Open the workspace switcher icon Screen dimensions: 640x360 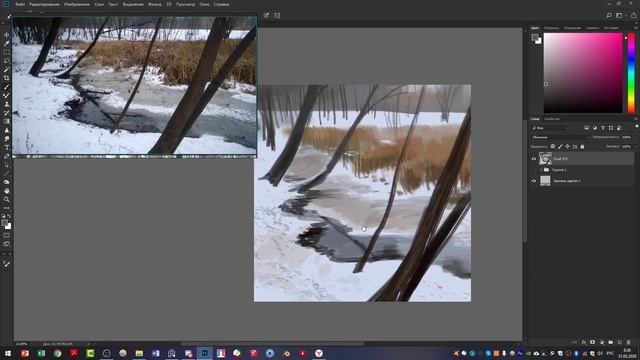tap(620, 16)
